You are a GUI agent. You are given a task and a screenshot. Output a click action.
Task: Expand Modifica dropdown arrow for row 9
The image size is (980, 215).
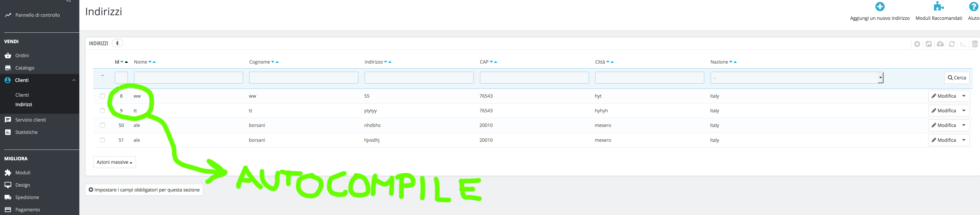[x=964, y=111]
